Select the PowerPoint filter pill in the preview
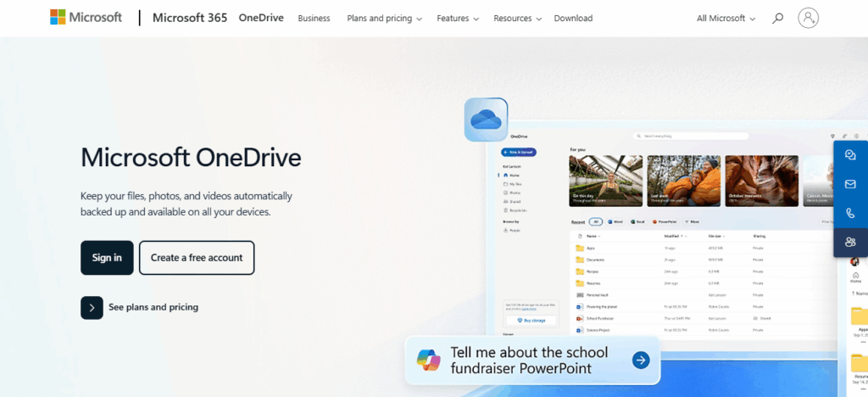The height and width of the screenshot is (397, 868). pyautogui.click(x=665, y=221)
